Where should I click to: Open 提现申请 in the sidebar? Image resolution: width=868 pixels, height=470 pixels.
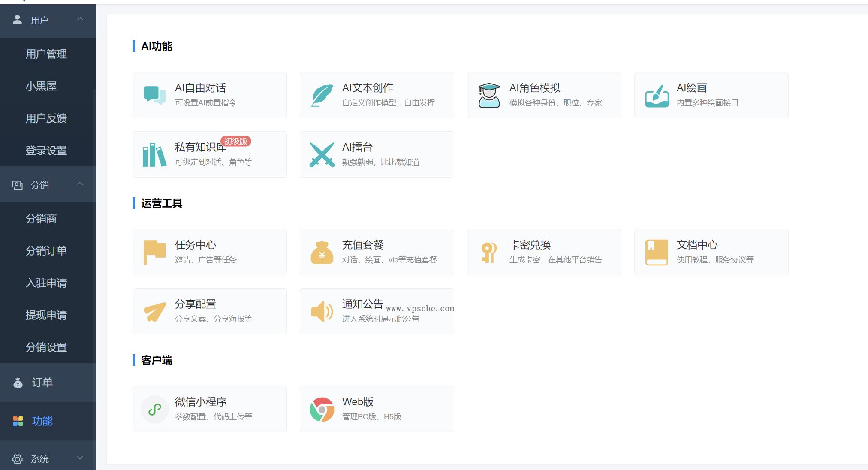click(46, 315)
